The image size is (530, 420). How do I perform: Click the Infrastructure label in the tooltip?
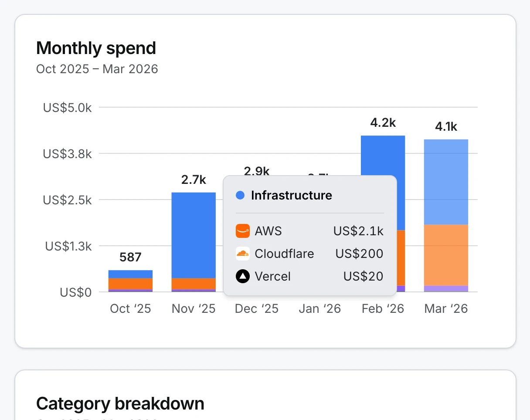pos(291,195)
